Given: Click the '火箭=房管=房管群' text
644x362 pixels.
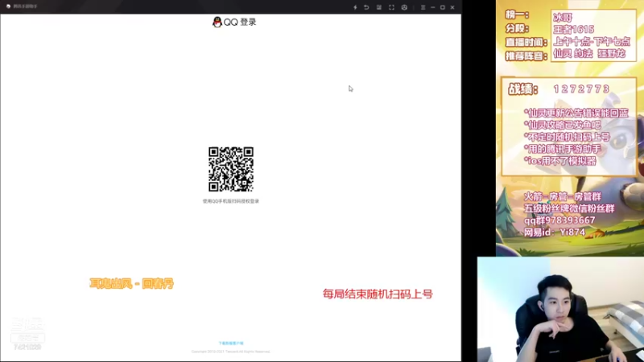Looking at the screenshot, I should tap(563, 196).
